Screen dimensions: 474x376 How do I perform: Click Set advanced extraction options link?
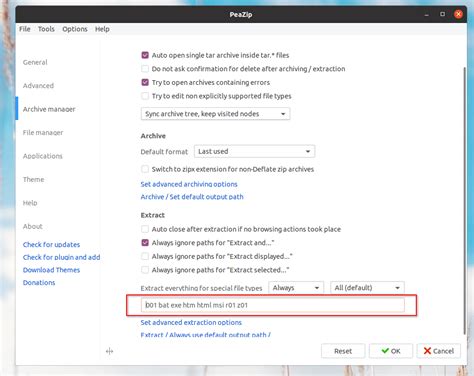point(191,322)
